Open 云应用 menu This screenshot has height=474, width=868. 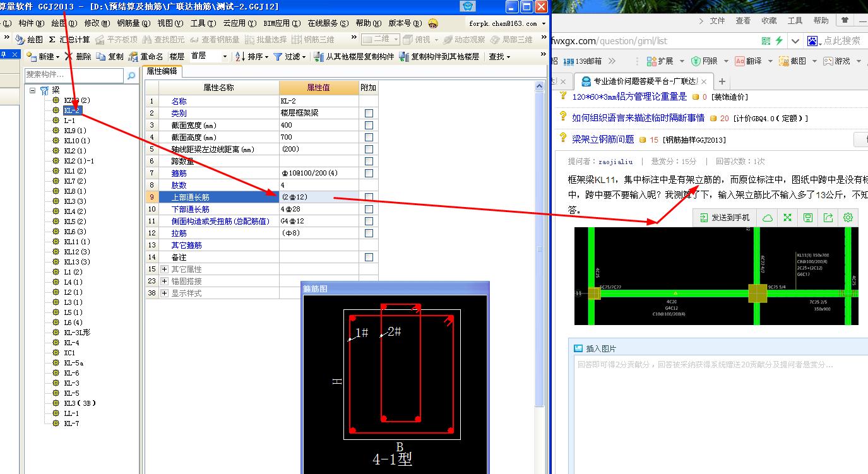tap(240, 23)
